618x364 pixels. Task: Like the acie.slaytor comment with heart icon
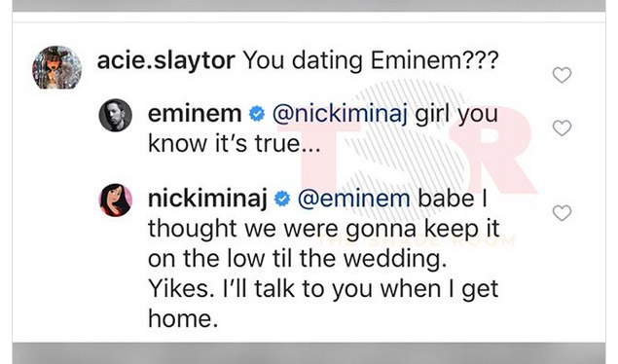coord(562,75)
